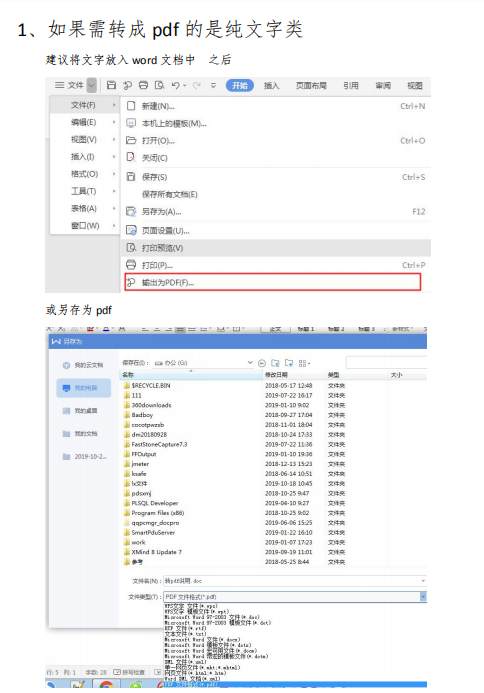The height and width of the screenshot is (693, 484).
Task: Select 我的电脑 in Save As sidebar
Action: pyautogui.click(x=84, y=388)
